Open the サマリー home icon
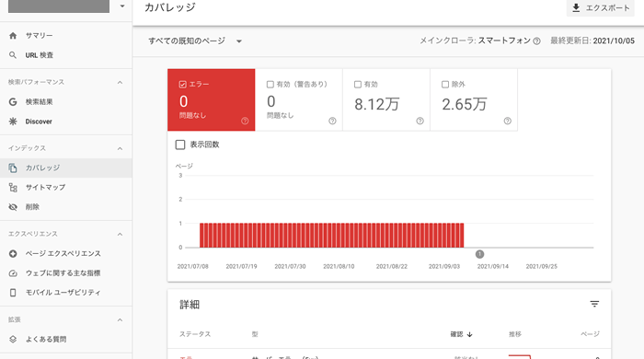The height and width of the screenshot is (359, 644). pos(13,36)
